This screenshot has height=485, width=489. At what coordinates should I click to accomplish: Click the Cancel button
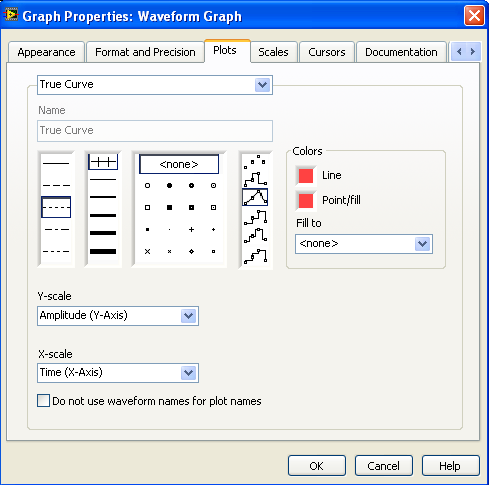[384, 466]
